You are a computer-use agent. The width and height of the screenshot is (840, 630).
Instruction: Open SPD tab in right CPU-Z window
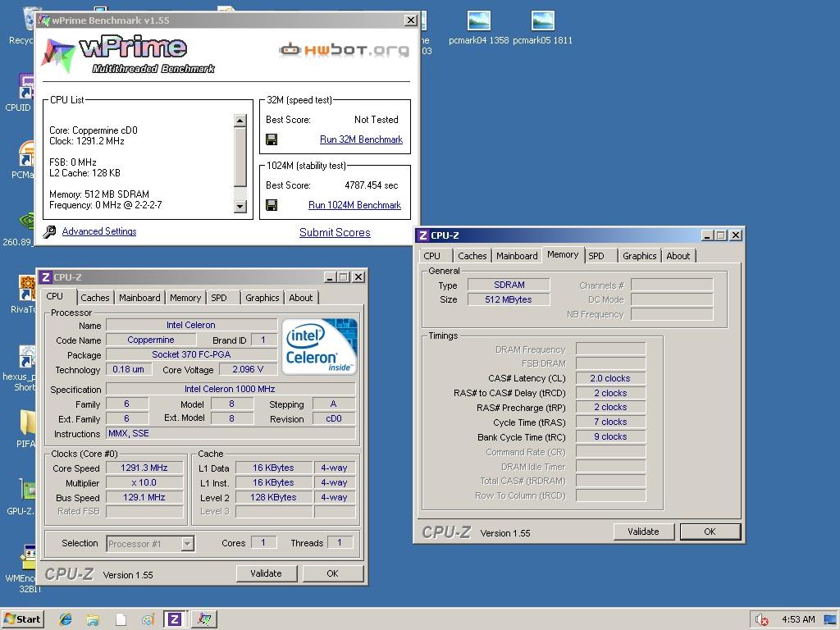pyautogui.click(x=596, y=256)
